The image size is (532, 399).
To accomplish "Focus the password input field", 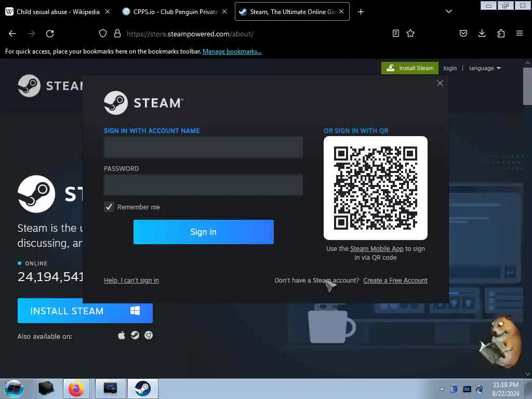I will [x=203, y=185].
